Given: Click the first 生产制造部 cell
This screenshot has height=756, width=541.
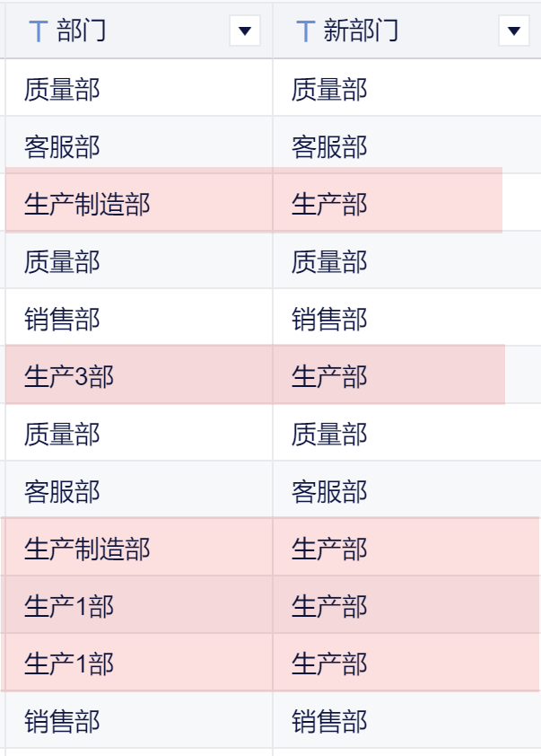Looking at the screenshot, I should point(87,204).
